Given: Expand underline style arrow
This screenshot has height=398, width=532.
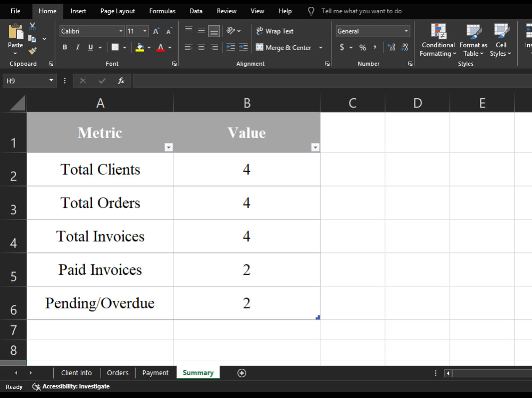Looking at the screenshot, I should 100,47.
